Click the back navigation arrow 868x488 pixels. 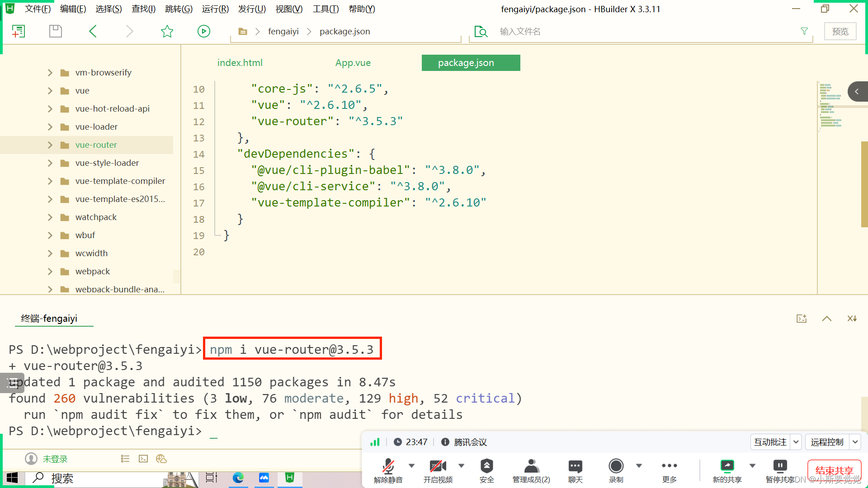(x=93, y=31)
